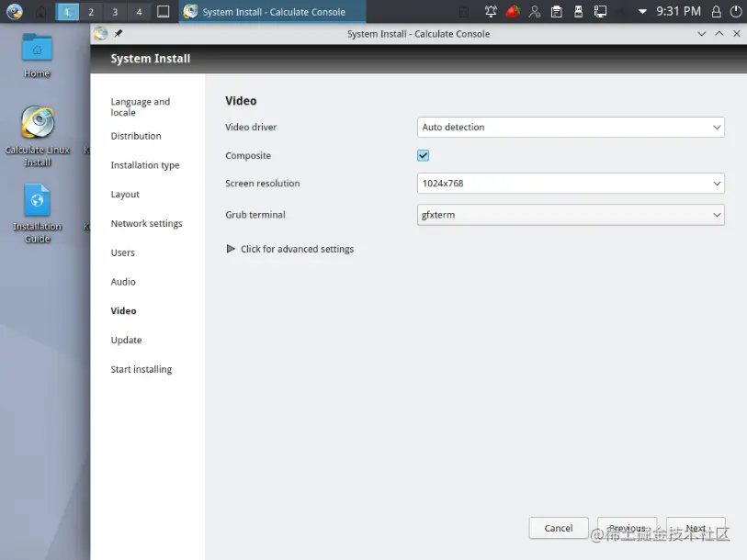This screenshot has height=560, width=747.
Task: Open the clipboard tray icon
Action: tap(557, 11)
